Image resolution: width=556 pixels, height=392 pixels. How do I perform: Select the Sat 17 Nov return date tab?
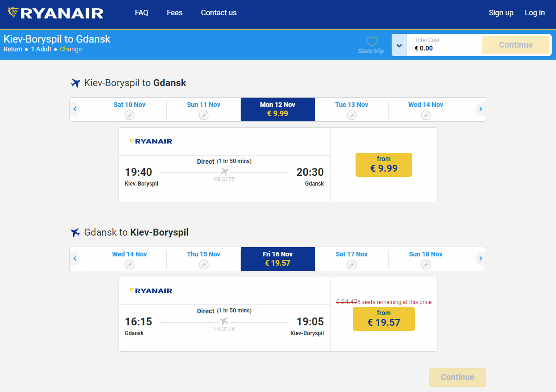pos(352,259)
